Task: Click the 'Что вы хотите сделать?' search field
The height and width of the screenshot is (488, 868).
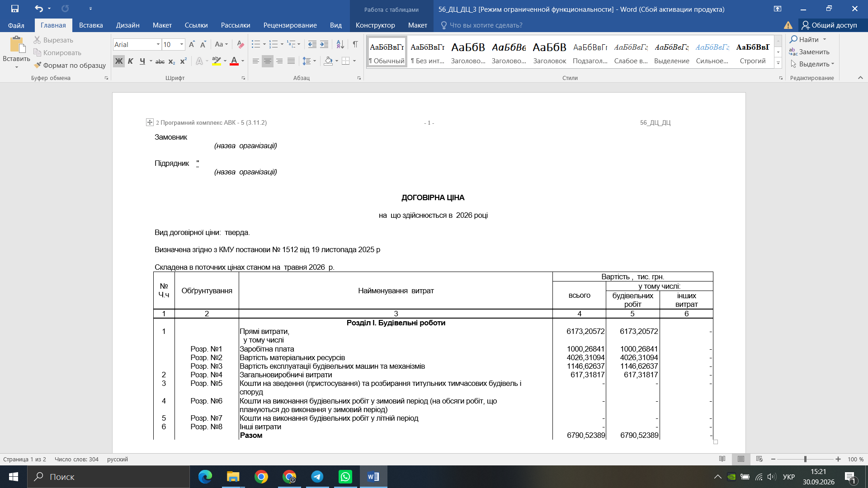Action: 486,25
